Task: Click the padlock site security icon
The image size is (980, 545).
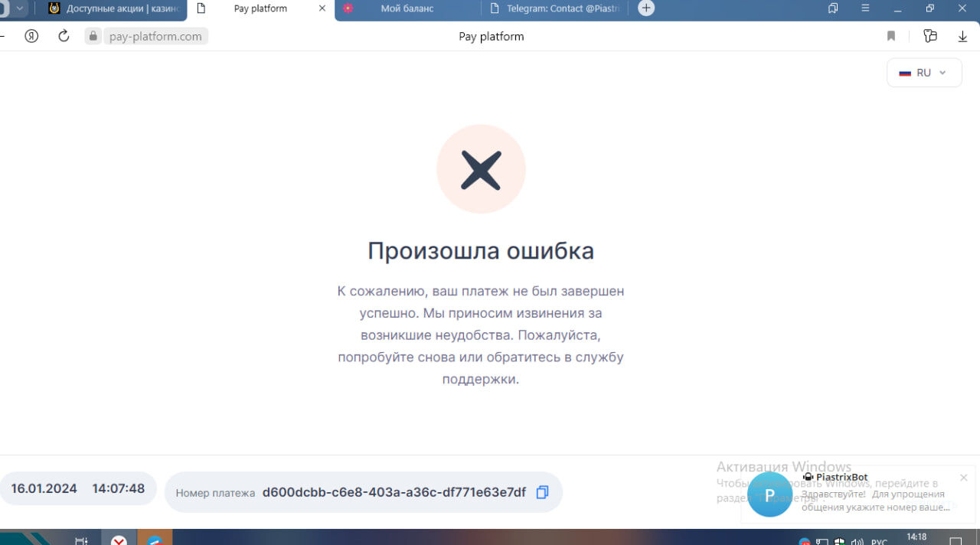Action: (x=93, y=36)
